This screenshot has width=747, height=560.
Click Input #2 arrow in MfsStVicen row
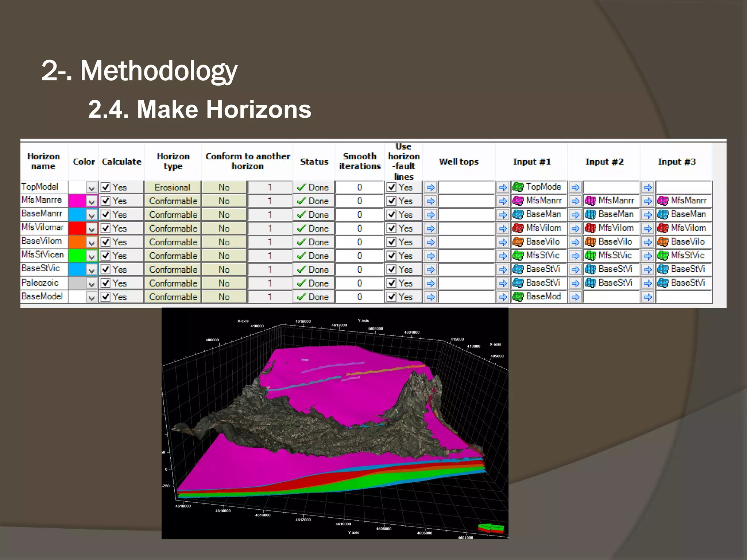(575, 256)
